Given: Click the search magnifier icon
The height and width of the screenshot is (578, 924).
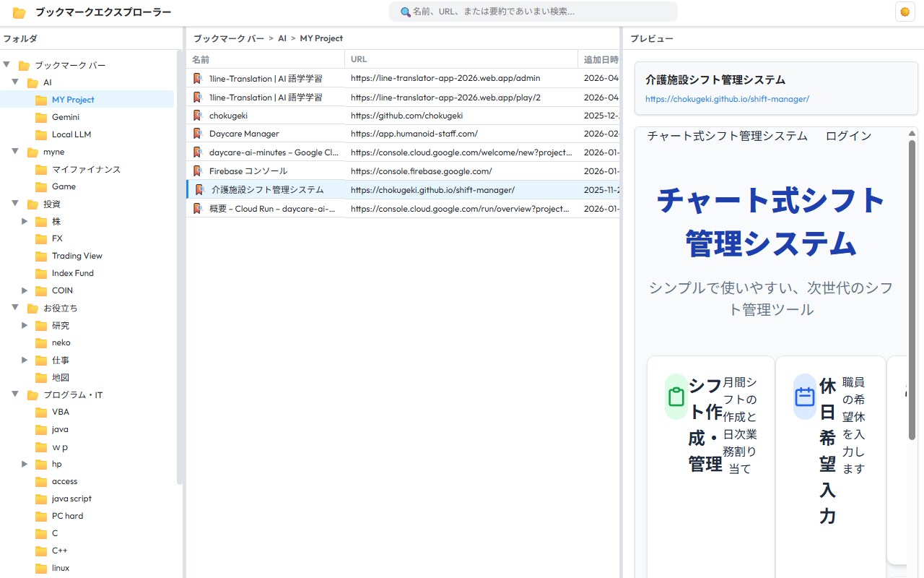Looking at the screenshot, I should tap(405, 12).
